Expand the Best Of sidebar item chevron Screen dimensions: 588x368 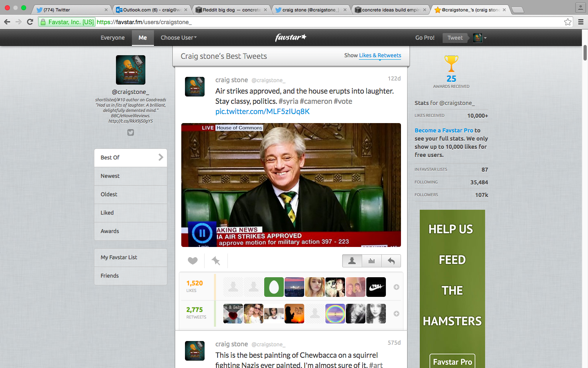tap(160, 157)
